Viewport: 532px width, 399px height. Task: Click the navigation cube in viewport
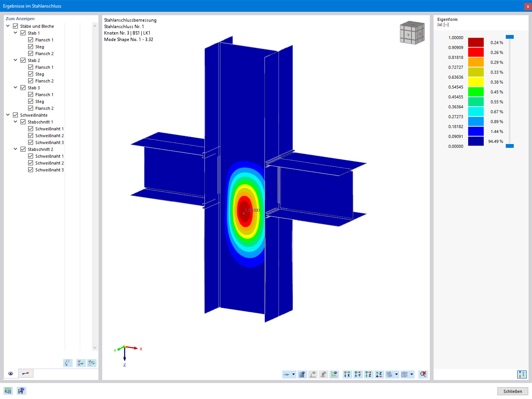412,33
